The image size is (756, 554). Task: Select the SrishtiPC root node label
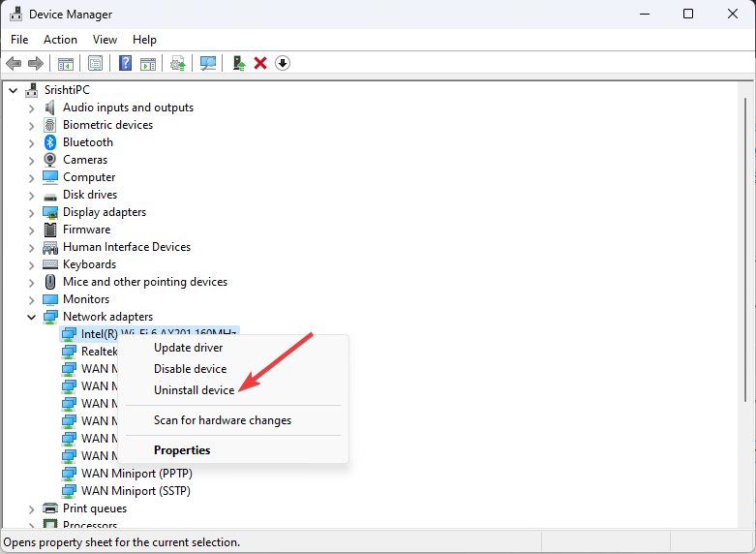(x=67, y=90)
